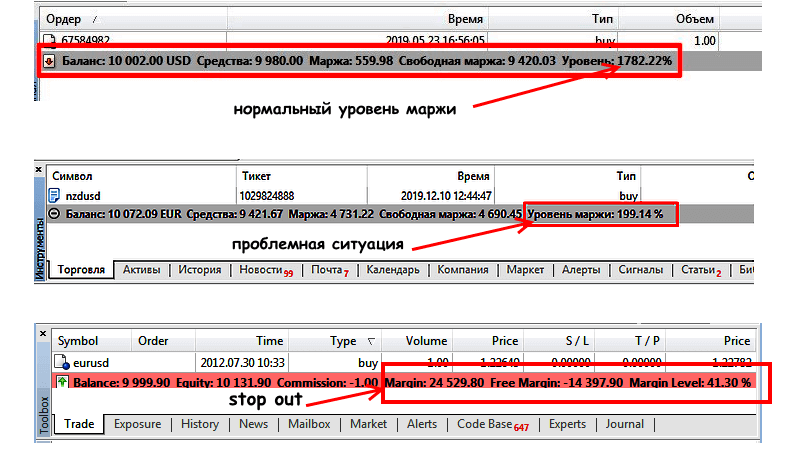The image size is (800, 450).
Task: Click the Символ column header
Action: pos(77,175)
